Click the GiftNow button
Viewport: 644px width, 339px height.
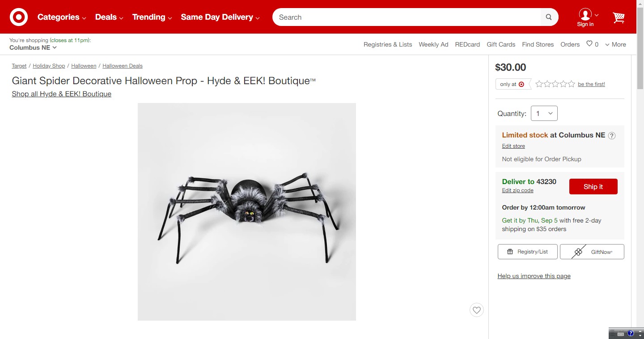tap(592, 252)
